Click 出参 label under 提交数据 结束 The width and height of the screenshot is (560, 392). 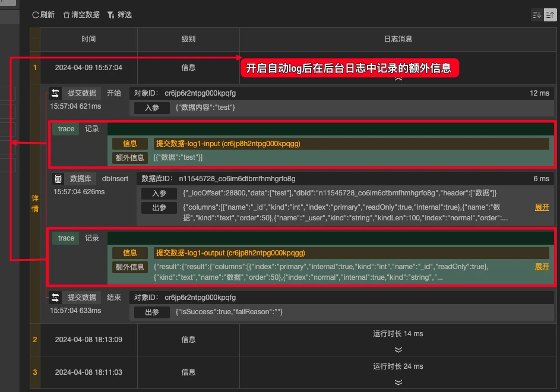[x=152, y=312]
